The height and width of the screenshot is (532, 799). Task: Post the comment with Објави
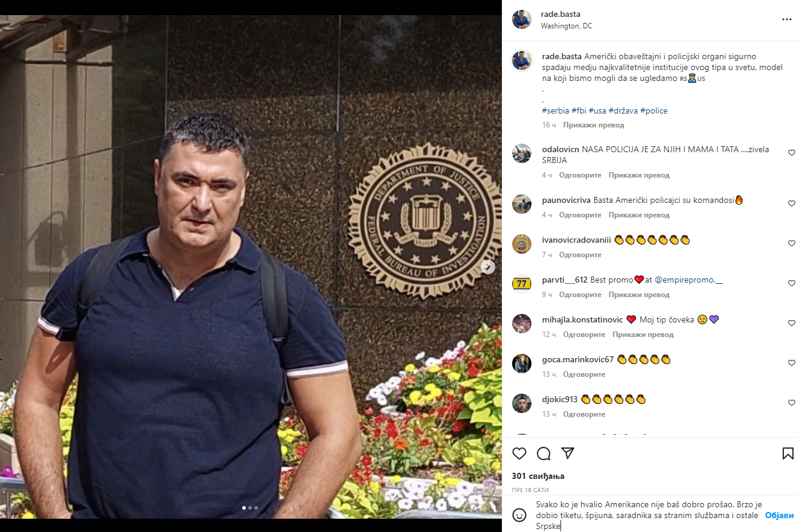780,515
